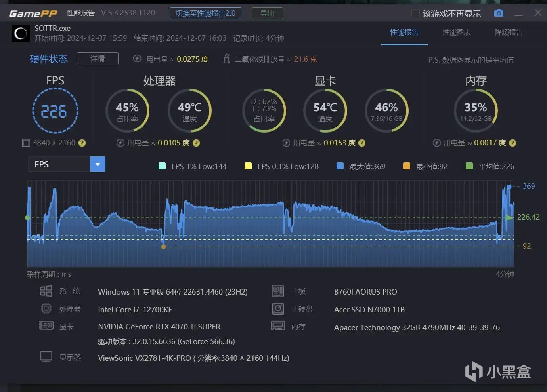Click the memory power meter icon

[437, 143]
